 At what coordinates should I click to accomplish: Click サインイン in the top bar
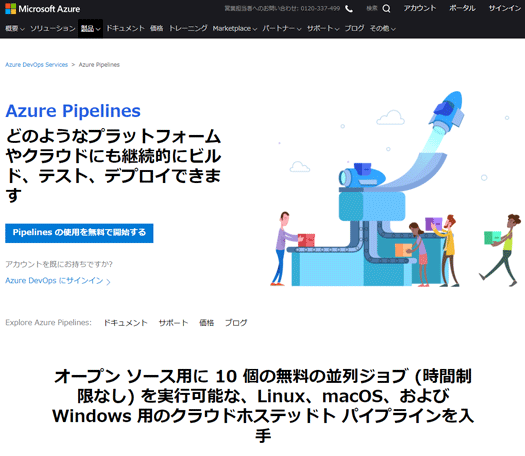pyautogui.click(x=505, y=8)
